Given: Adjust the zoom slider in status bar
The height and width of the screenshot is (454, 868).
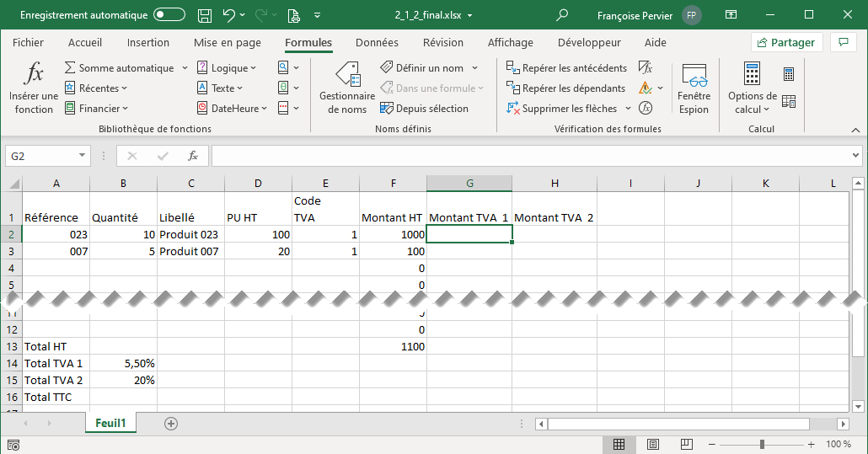Looking at the screenshot, I should (762, 444).
